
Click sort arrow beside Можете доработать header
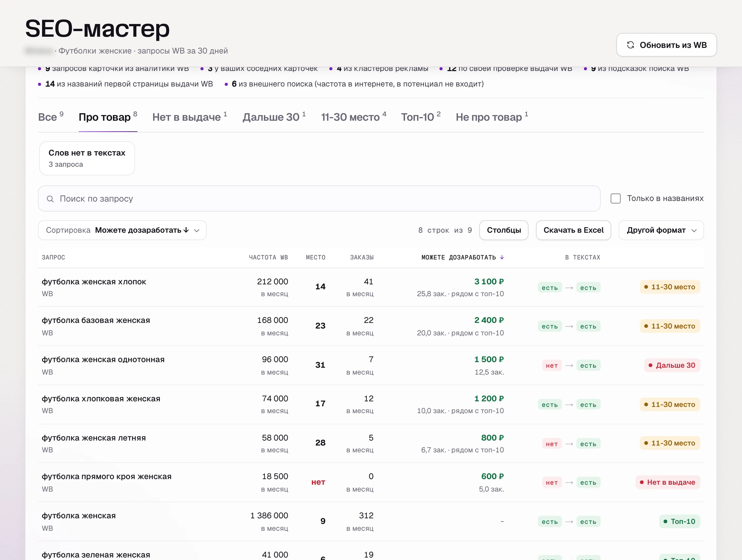[502, 257]
